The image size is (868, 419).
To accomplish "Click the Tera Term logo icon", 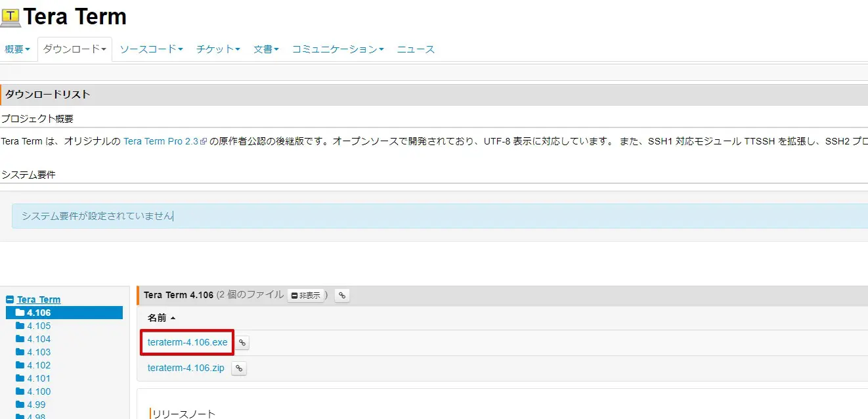I will click(x=11, y=17).
